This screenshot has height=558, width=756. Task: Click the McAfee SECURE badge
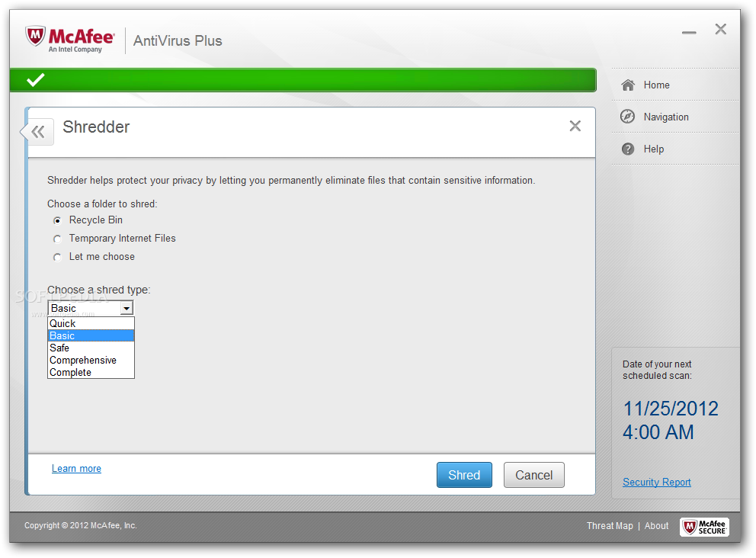pyautogui.click(x=704, y=527)
